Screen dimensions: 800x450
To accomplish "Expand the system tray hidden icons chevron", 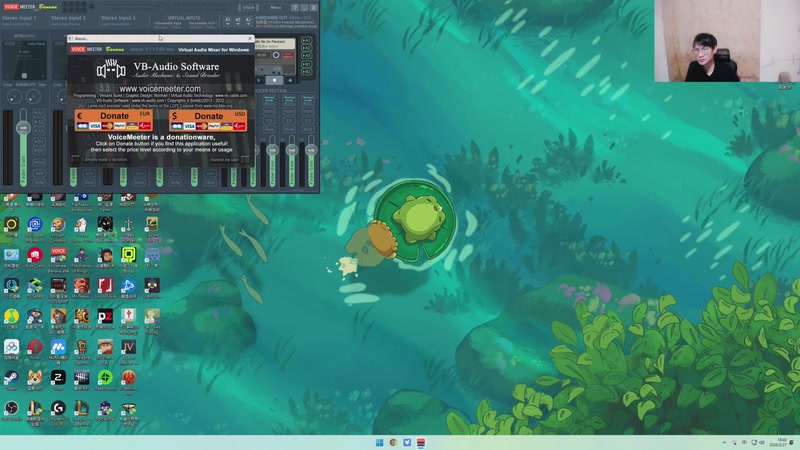I will click(724, 442).
